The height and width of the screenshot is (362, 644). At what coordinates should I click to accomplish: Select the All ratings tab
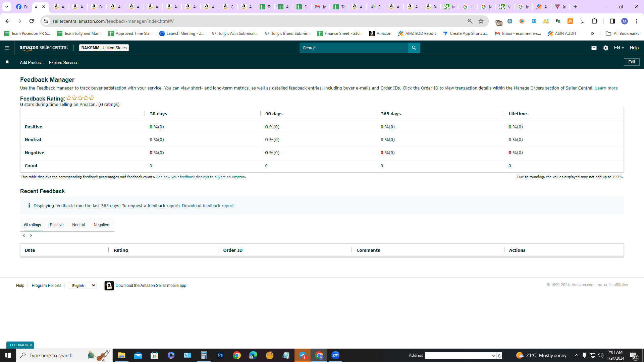(x=33, y=225)
